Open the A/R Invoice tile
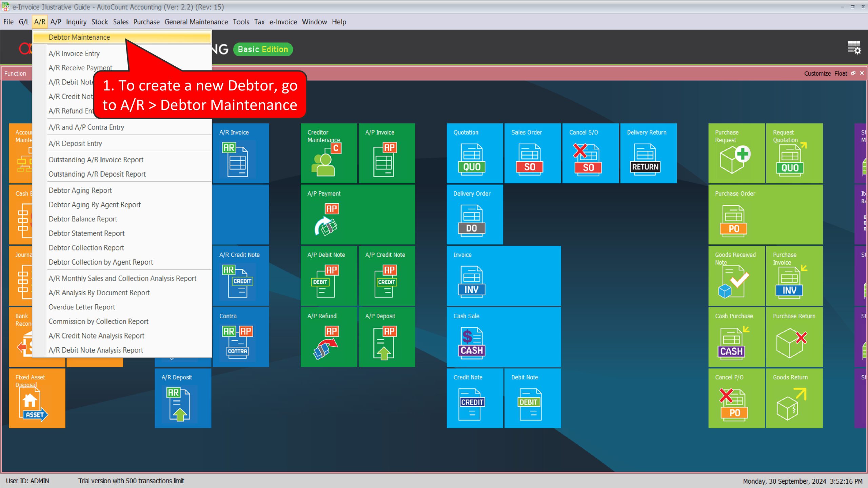 pos(240,153)
